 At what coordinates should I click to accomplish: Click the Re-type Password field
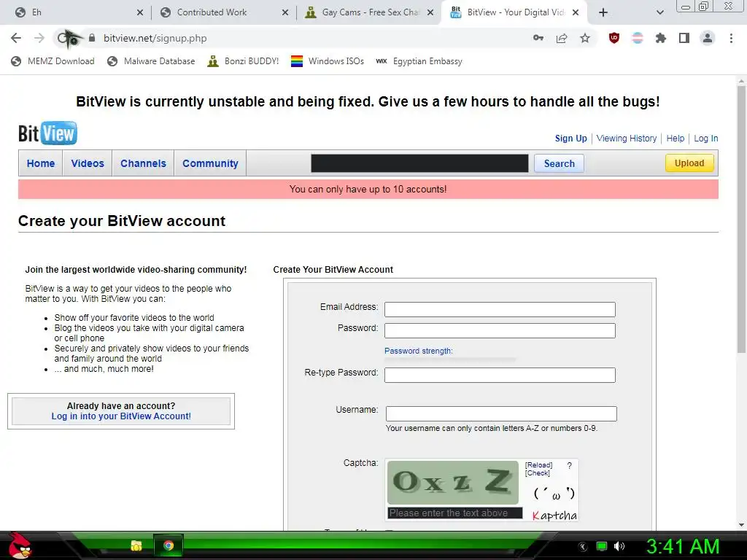coord(500,376)
